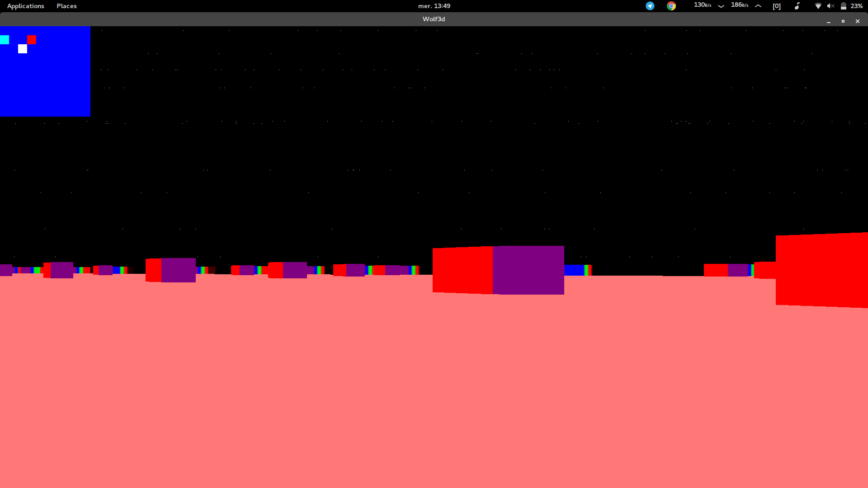Click the upload speed arrow indicator
868x488 pixels.
[x=758, y=6]
